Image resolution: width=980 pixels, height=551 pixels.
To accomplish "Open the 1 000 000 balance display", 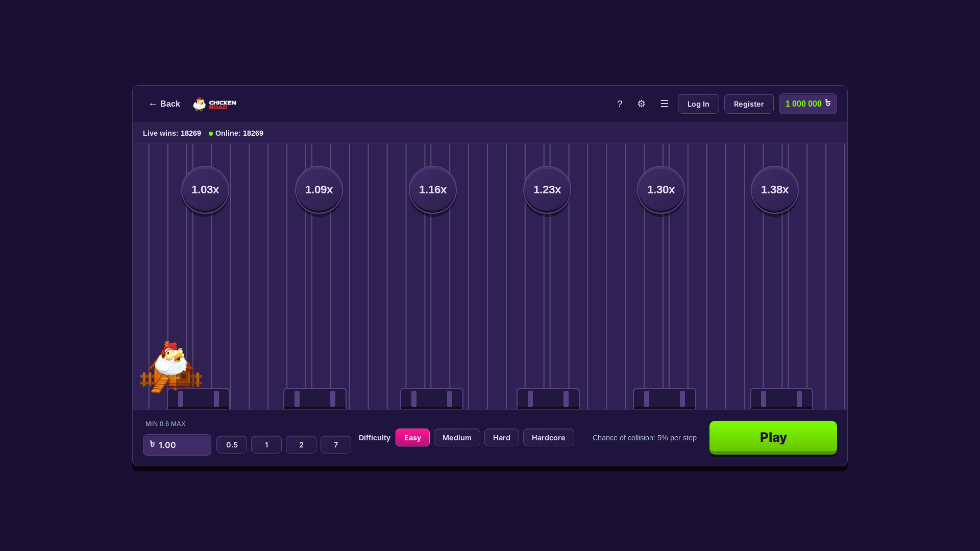I will [x=808, y=104].
